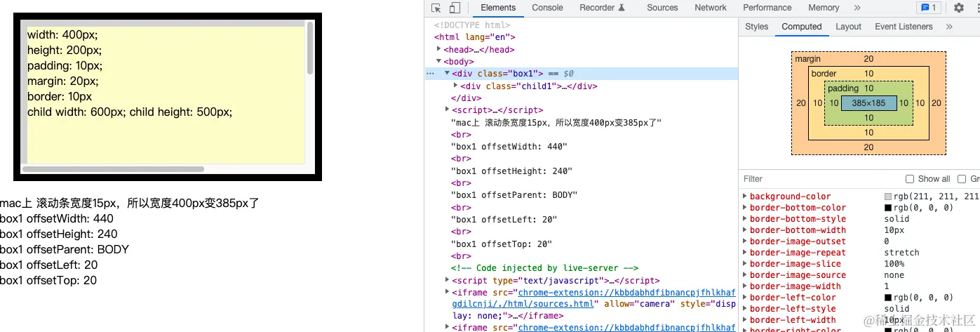Screen dimensions: 980x332
Task: Click the border label in box model
Action: [824, 74]
